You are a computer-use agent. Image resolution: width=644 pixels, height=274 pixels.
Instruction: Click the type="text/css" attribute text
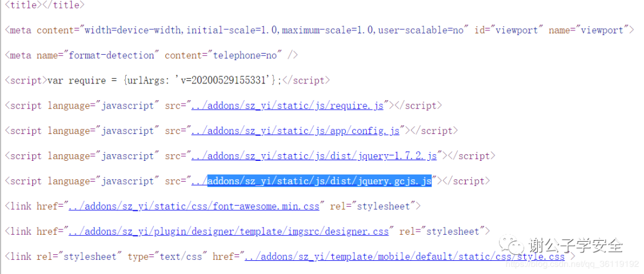168,257
